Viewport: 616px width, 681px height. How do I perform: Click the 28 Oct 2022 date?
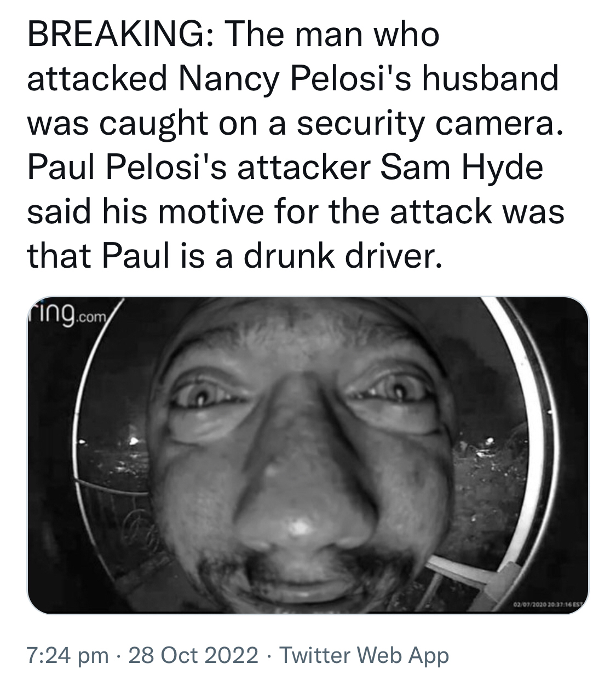pyautogui.click(x=192, y=655)
